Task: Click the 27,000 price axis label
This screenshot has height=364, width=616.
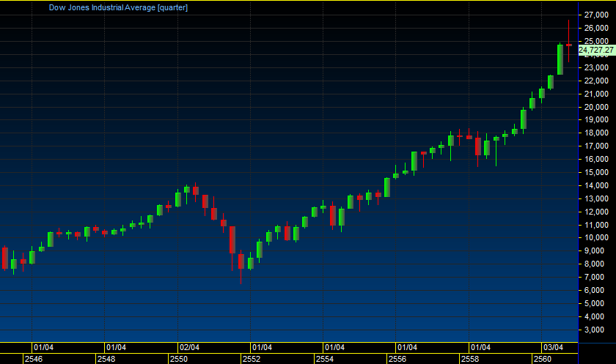Action: (x=596, y=15)
